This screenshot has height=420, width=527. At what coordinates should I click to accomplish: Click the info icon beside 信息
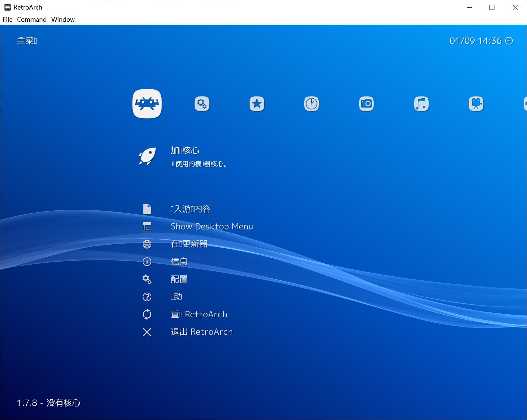[x=147, y=262]
